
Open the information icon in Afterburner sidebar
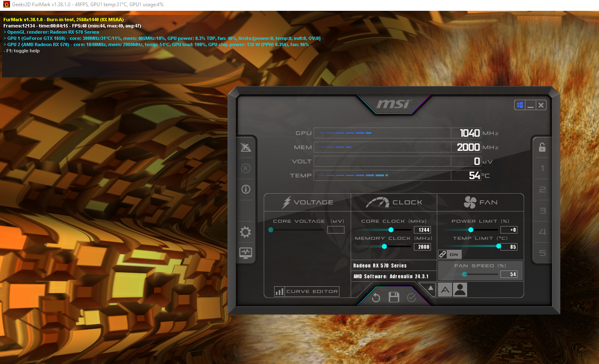(246, 189)
